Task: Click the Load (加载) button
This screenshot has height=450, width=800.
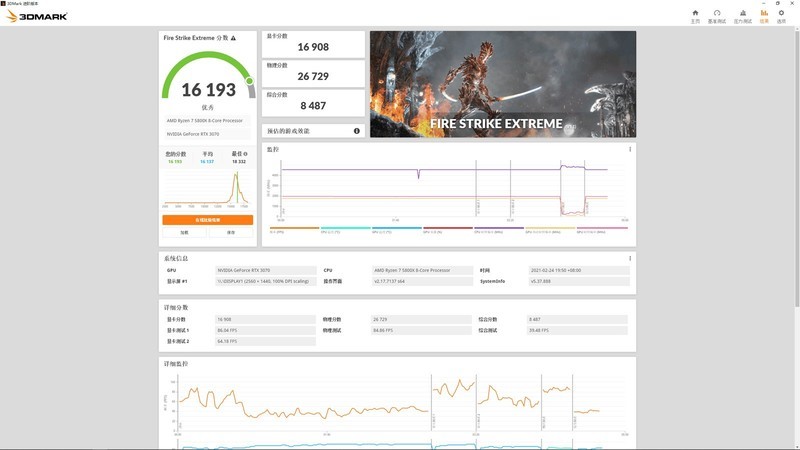Action: (184, 233)
